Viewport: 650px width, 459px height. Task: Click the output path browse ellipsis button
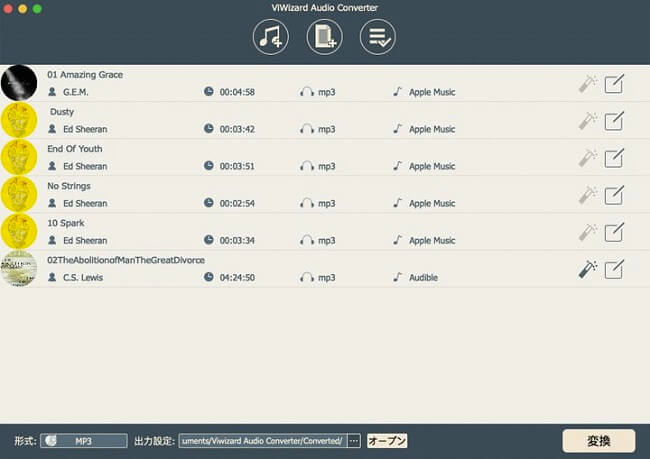pyautogui.click(x=354, y=441)
